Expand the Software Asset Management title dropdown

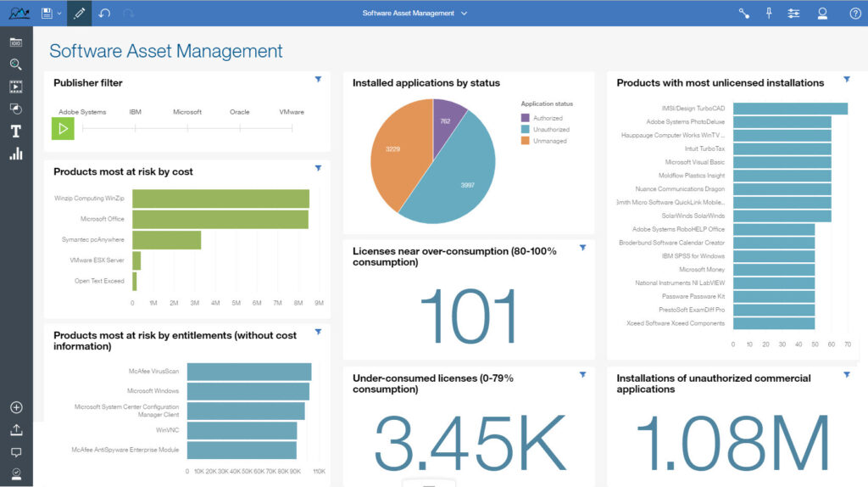464,13
